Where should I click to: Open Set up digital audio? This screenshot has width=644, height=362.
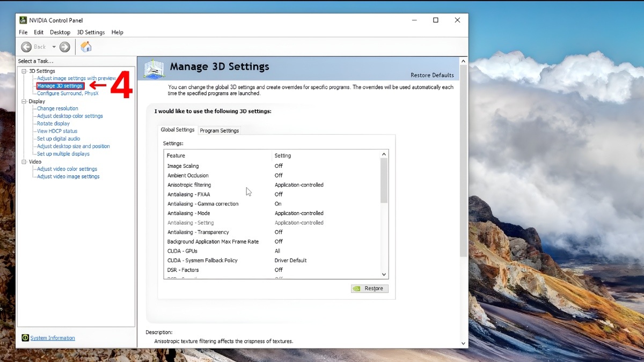pos(58,138)
